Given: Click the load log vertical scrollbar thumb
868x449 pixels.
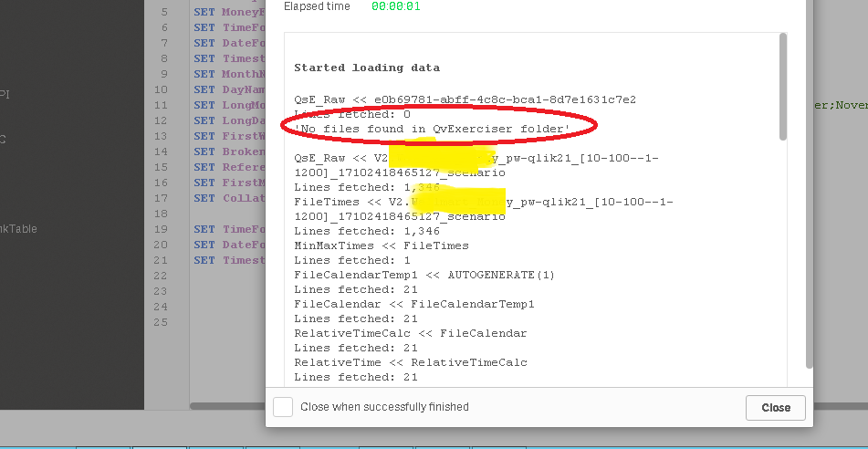Looking at the screenshot, I should (782, 87).
